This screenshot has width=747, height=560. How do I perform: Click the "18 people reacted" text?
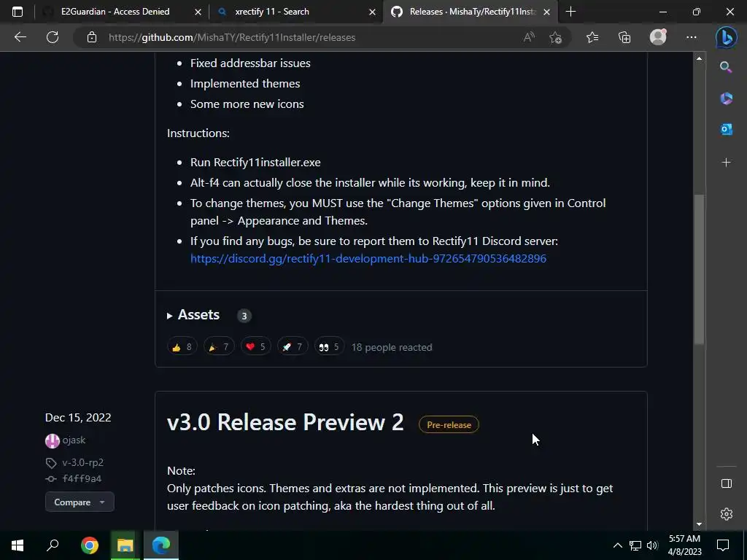(x=392, y=347)
